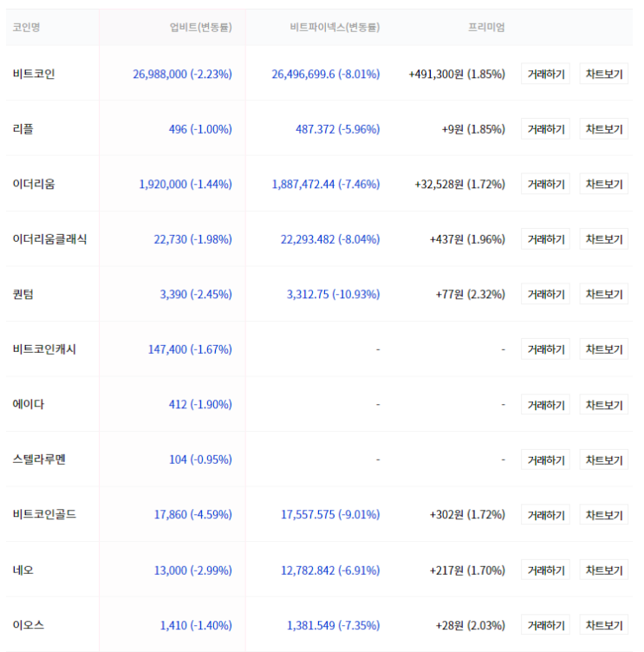View 스텔라루멘 chart via 차트보기
Screen dimensions: 644x652
coord(603,460)
